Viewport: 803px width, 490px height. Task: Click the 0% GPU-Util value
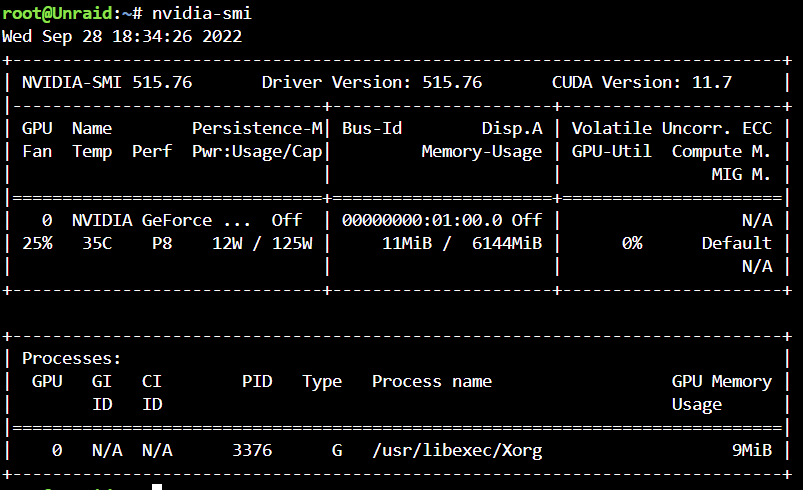pyautogui.click(x=632, y=243)
